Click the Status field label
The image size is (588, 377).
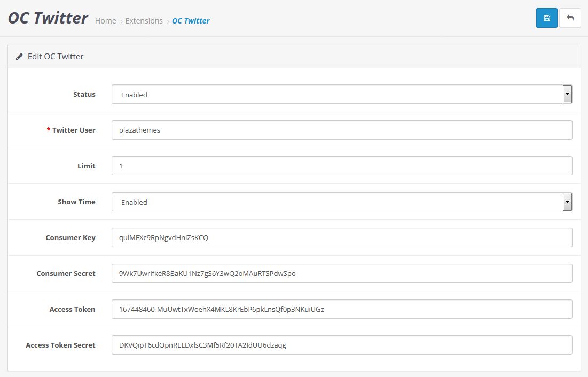pyautogui.click(x=84, y=94)
